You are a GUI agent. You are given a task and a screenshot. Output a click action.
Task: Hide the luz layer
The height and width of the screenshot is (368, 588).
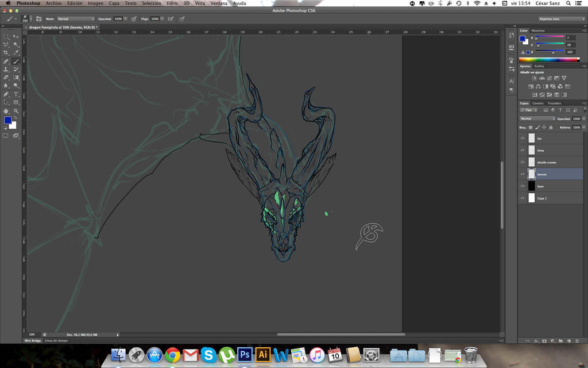click(x=523, y=138)
